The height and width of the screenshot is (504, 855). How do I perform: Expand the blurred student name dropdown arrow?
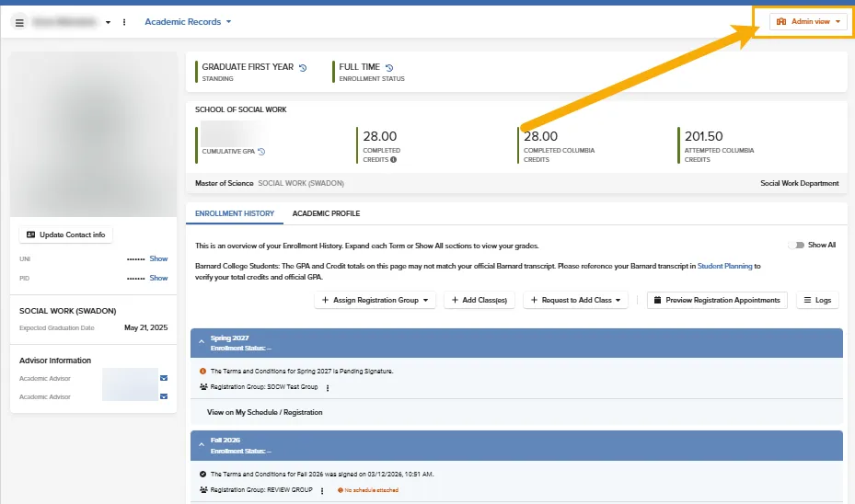[108, 22]
